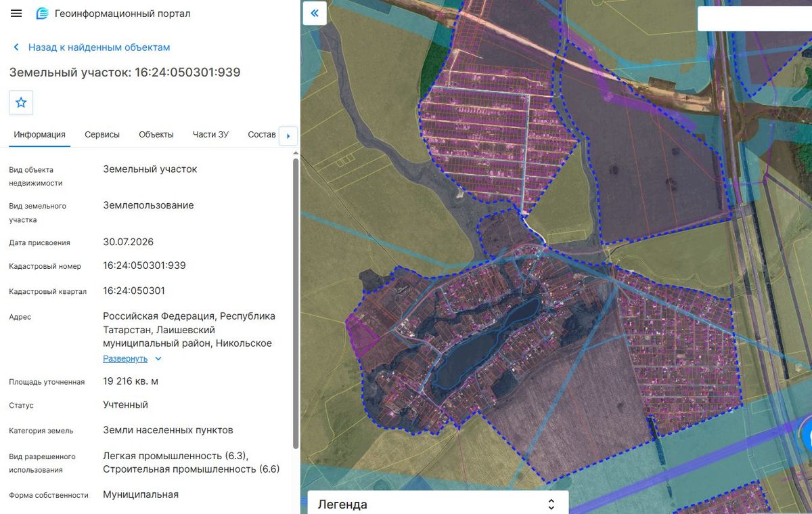Click the Геоинформационный портал title text
Screen dimensions: 812x514
point(122,14)
